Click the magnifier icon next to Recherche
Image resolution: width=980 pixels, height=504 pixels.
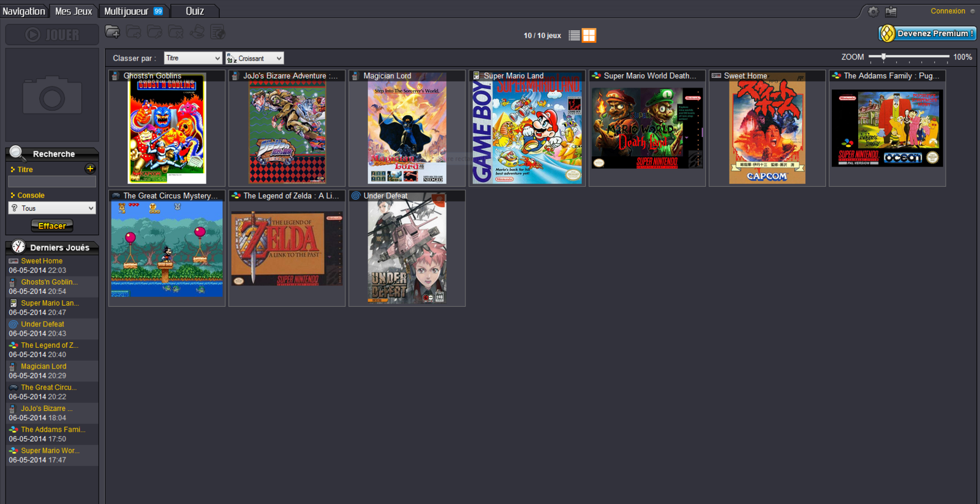[x=17, y=153]
